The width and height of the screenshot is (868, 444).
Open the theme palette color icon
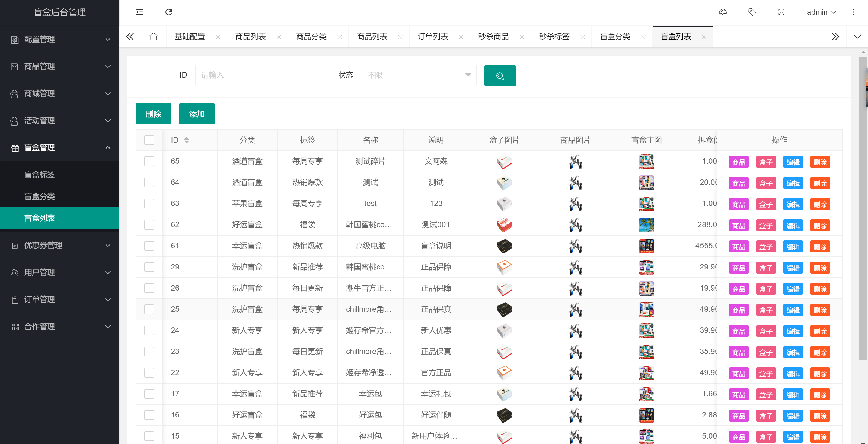pyautogui.click(x=722, y=12)
